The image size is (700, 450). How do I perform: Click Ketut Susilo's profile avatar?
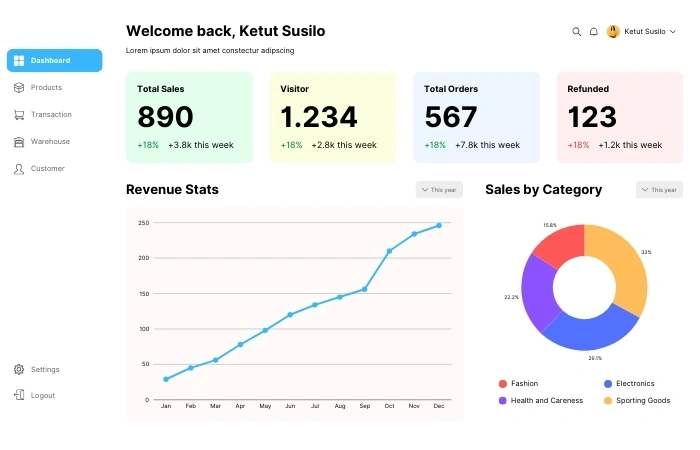[x=613, y=32]
